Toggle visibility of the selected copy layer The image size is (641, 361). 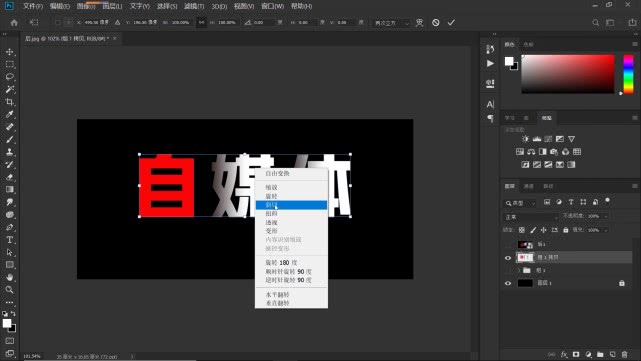click(x=508, y=258)
